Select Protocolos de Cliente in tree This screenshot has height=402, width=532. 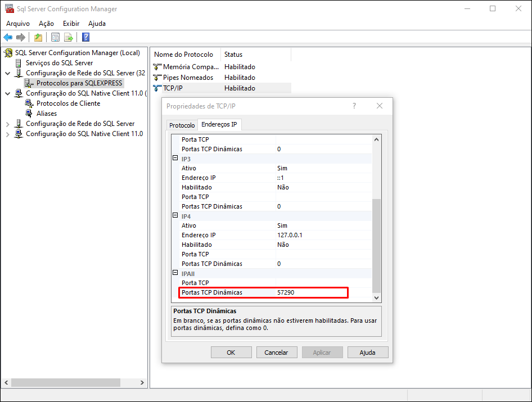[x=68, y=103]
